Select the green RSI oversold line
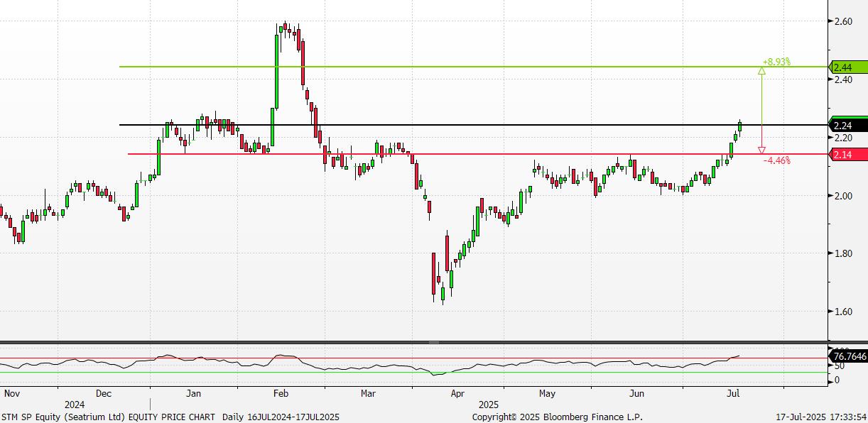The height and width of the screenshot is (423, 868). click(x=414, y=372)
